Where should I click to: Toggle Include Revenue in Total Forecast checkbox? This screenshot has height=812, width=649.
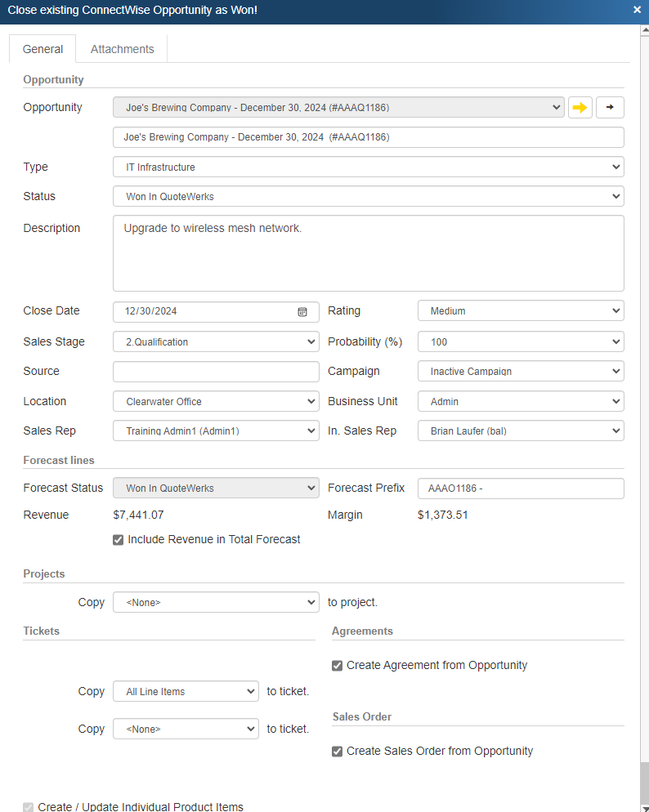click(119, 540)
